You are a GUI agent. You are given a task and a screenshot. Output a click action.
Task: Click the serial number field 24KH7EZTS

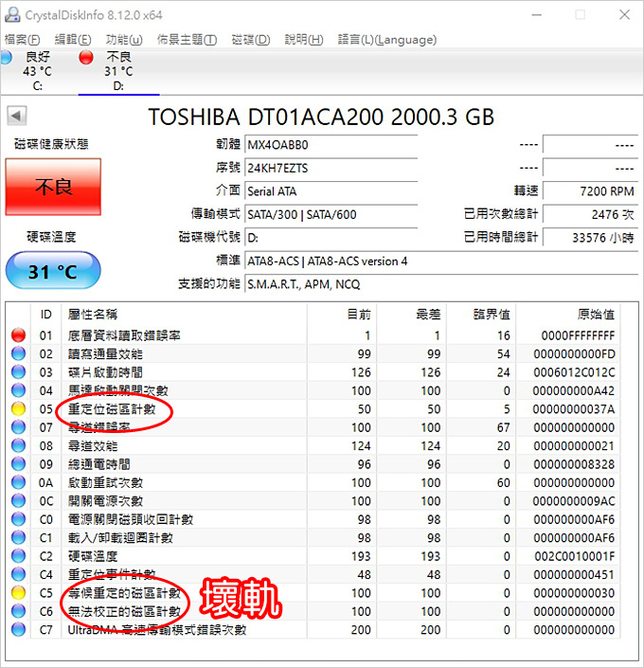click(331, 168)
